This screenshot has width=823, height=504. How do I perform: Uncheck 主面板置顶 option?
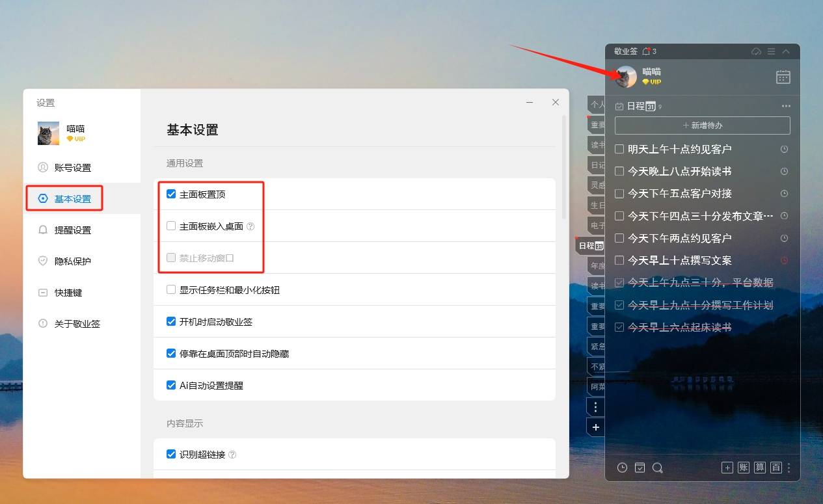171,194
